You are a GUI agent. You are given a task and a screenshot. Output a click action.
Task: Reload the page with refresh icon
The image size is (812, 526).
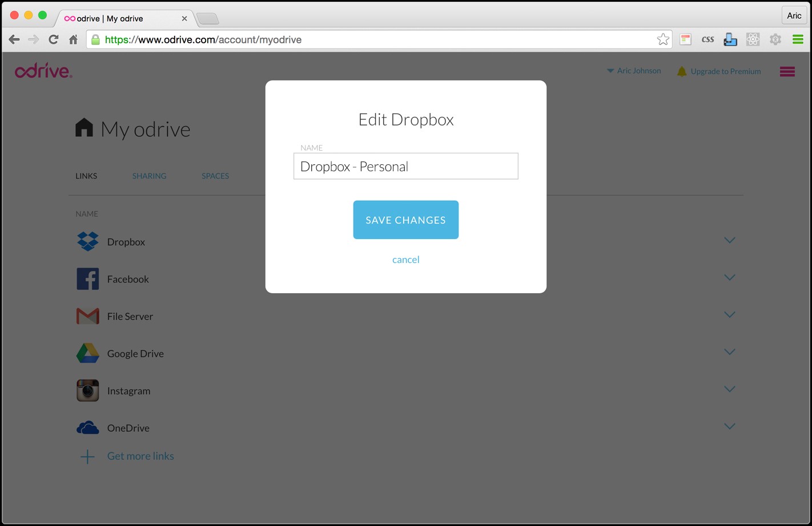(x=53, y=39)
